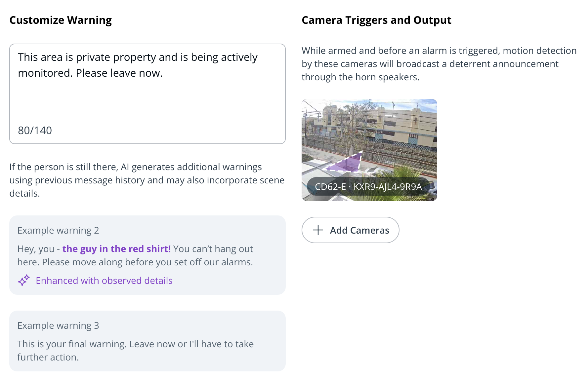The width and height of the screenshot is (588, 378).
Task: Click the 80/140 character counter
Action: pos(35,131)
